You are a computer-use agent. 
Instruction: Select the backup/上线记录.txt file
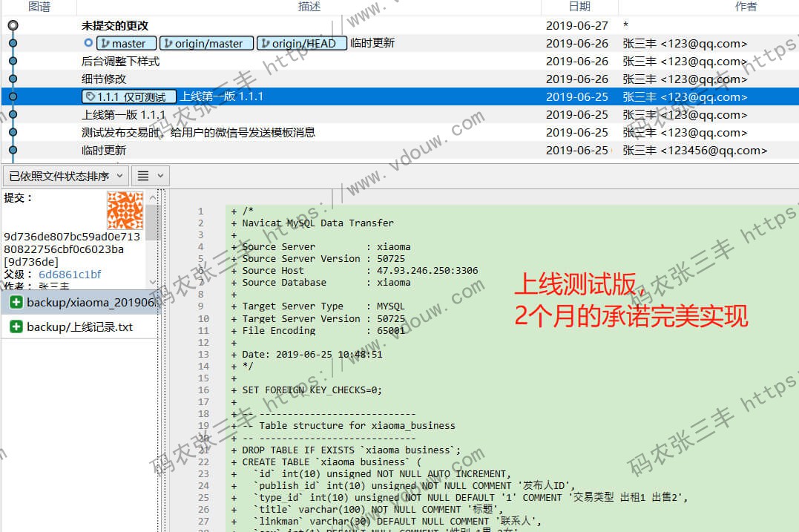tap(80, 327)
